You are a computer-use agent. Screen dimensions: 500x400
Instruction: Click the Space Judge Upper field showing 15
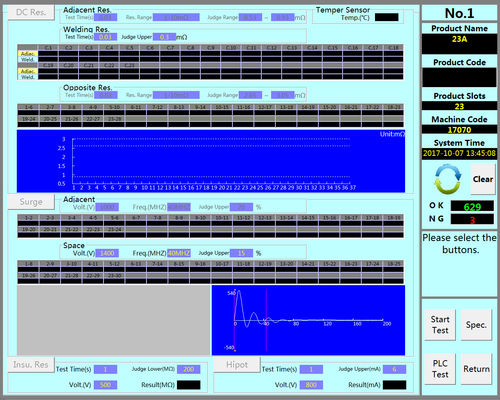pos(241,253)
